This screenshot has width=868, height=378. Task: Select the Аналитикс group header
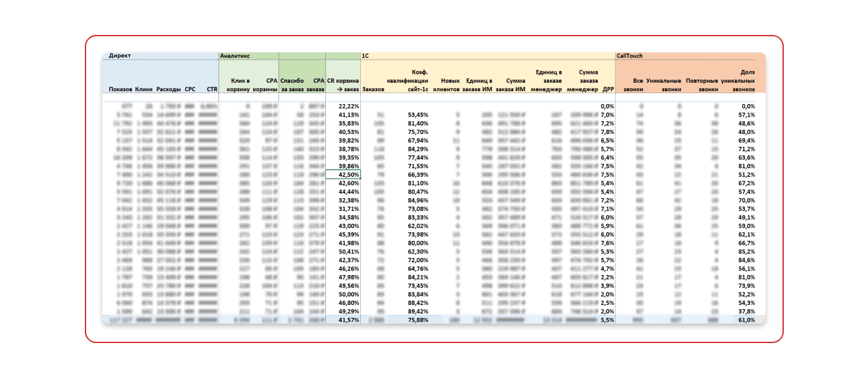coord(236,56)
